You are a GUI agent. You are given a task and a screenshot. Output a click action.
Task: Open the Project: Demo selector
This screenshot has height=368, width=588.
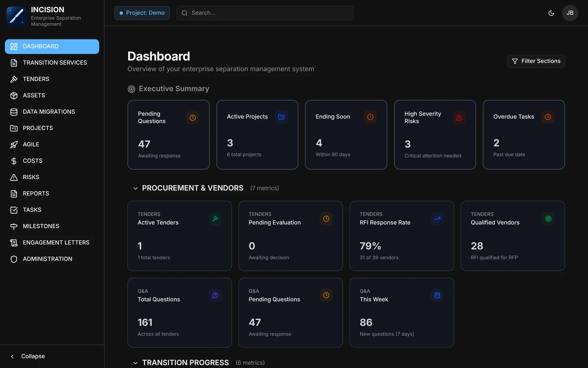[x=142, y=13]
